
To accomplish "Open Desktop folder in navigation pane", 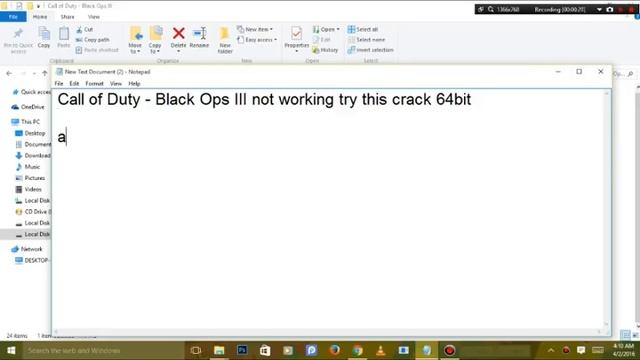I will 30,133.
